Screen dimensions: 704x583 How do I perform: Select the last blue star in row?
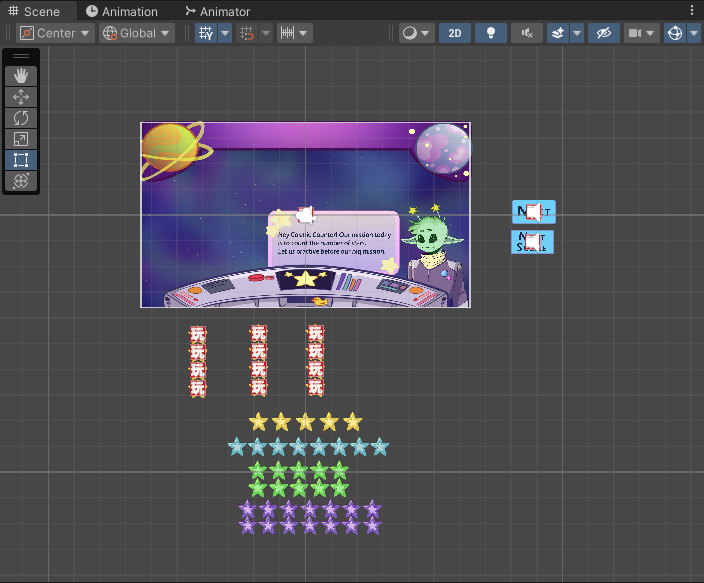click(x=380, y=447)
